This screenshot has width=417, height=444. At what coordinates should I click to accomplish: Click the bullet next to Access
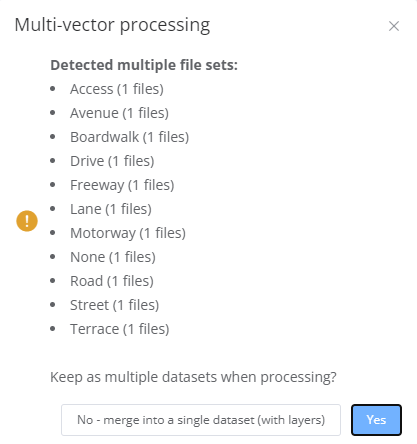coord(53,89)
